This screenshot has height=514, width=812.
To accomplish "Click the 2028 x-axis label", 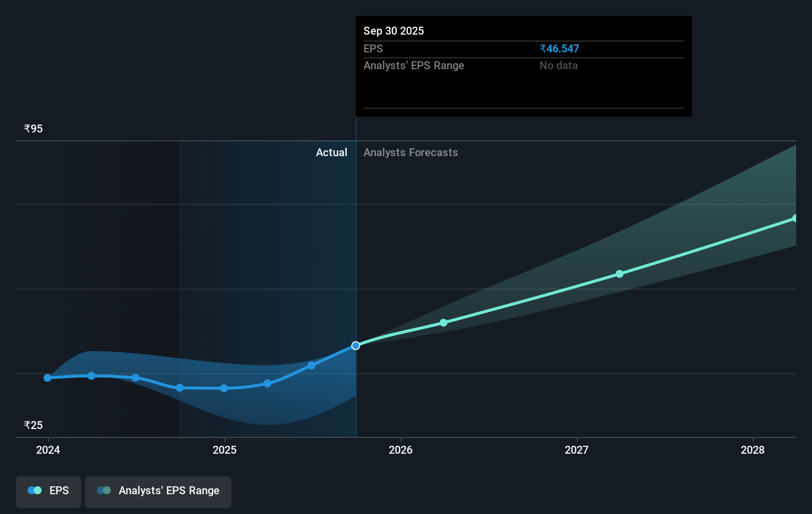I will click(753, 450).
